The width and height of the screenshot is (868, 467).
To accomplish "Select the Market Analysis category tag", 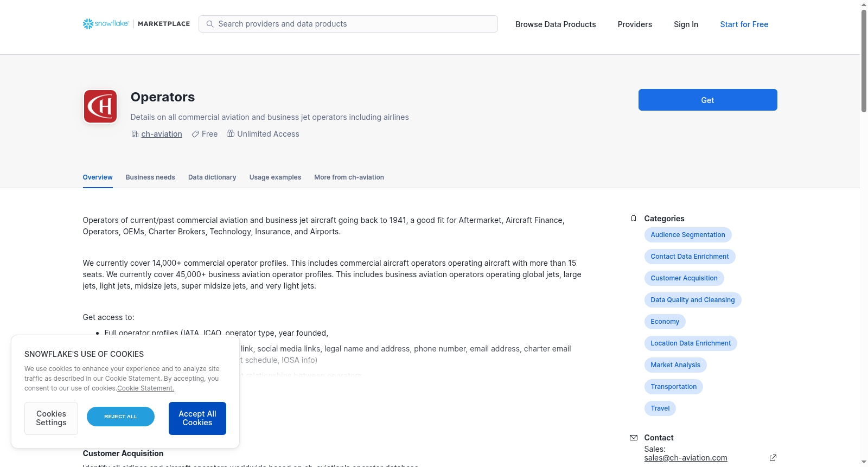I will tap(675, 365).
